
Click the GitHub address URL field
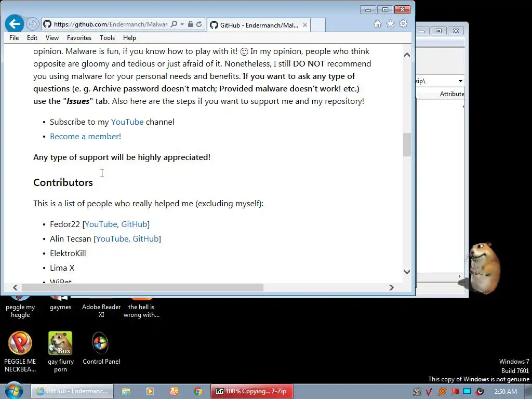(111, 24)
